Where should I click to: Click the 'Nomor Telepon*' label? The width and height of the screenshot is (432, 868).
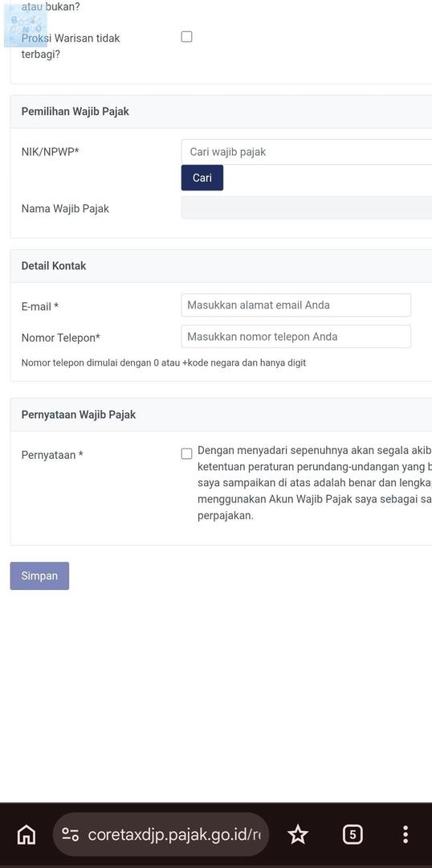61,338
